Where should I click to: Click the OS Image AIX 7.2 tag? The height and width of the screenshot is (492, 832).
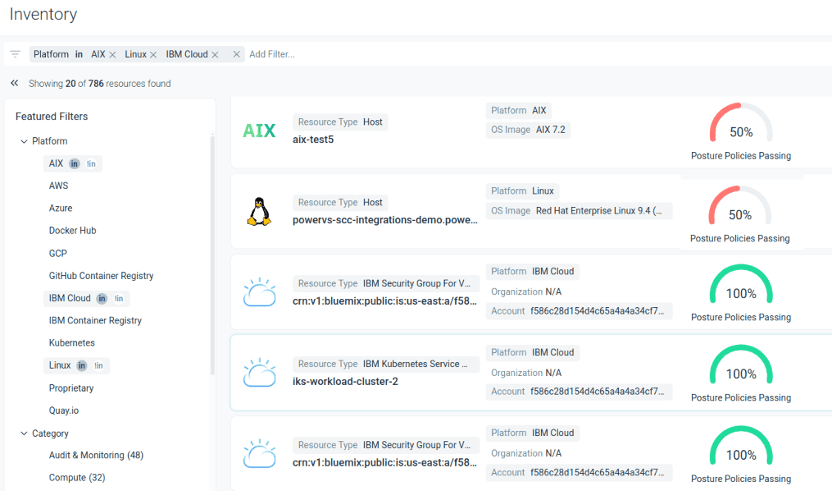(x=528, y=130)
